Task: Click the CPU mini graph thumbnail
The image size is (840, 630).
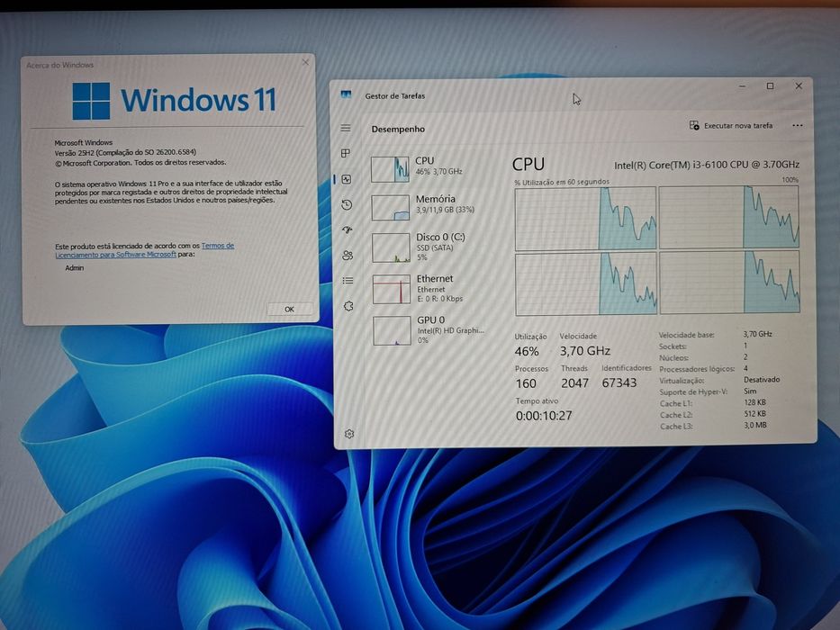Action: [390, 169]
